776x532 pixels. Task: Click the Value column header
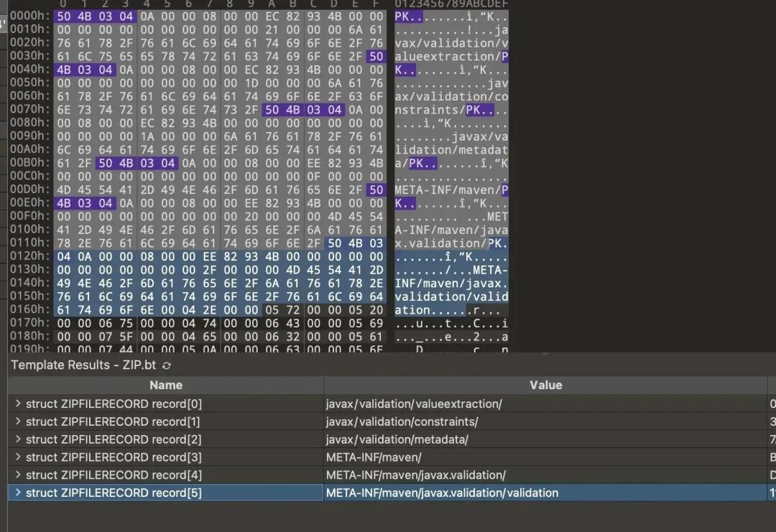(x=545, y=385)
